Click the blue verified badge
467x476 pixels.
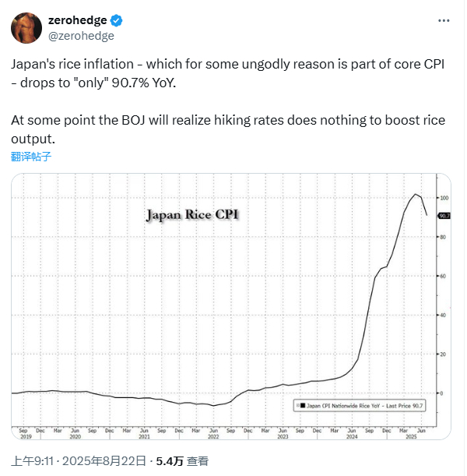(x=116, y=20)
